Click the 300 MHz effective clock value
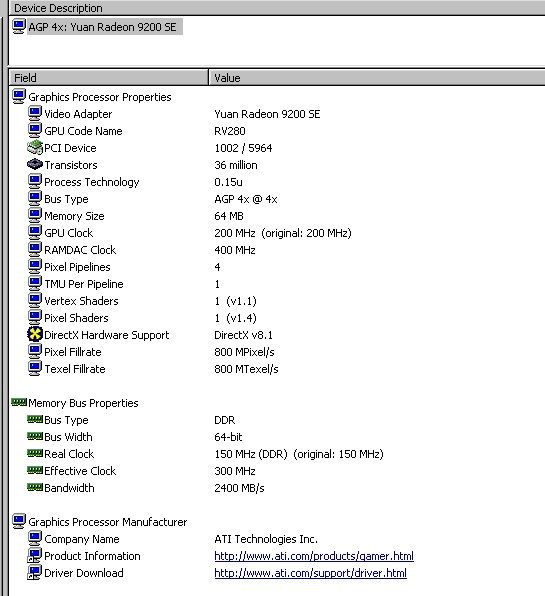The image size is (545, 596). click(x=235, y=471)
